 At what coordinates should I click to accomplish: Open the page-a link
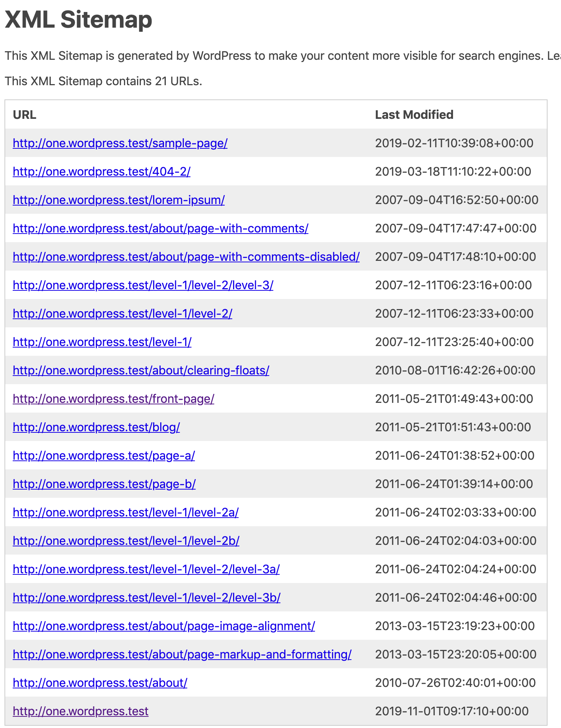click(104, 456)
